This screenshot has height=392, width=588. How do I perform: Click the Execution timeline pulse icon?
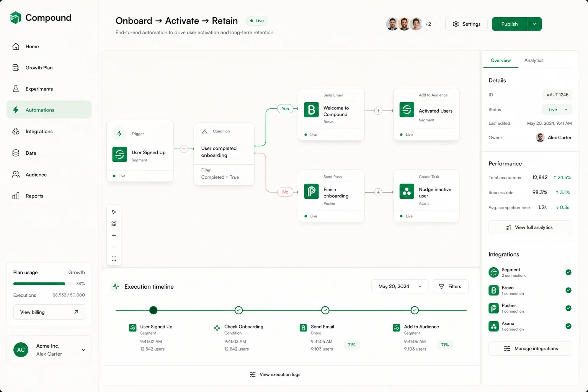(116, 286)
